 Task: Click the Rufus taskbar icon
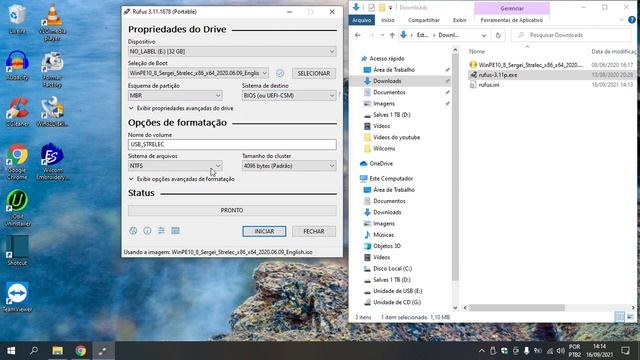click(x=103, y=351)
